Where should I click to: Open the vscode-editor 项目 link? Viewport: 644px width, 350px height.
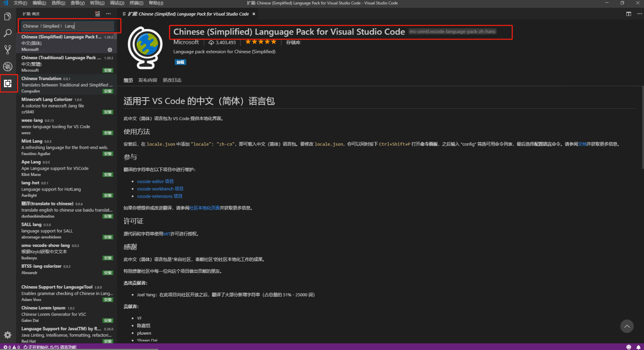coord(155,181)
